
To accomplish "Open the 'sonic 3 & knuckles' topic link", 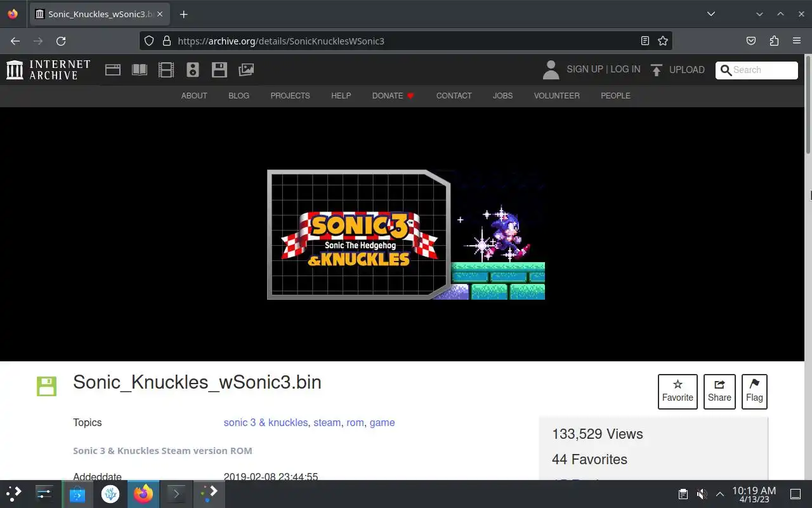I will click(x=266, y=423).
